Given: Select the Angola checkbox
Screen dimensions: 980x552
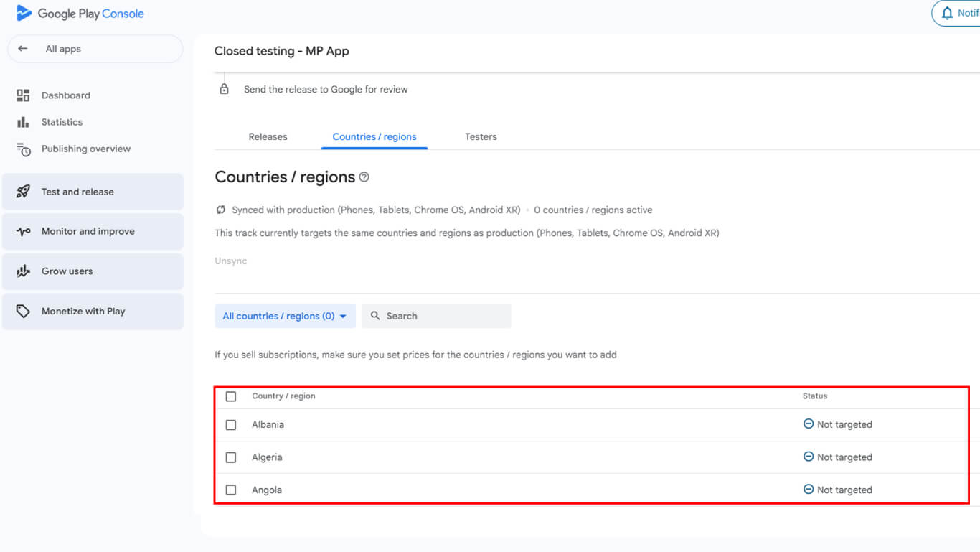Looking at the screenshot, I should 231,490.
